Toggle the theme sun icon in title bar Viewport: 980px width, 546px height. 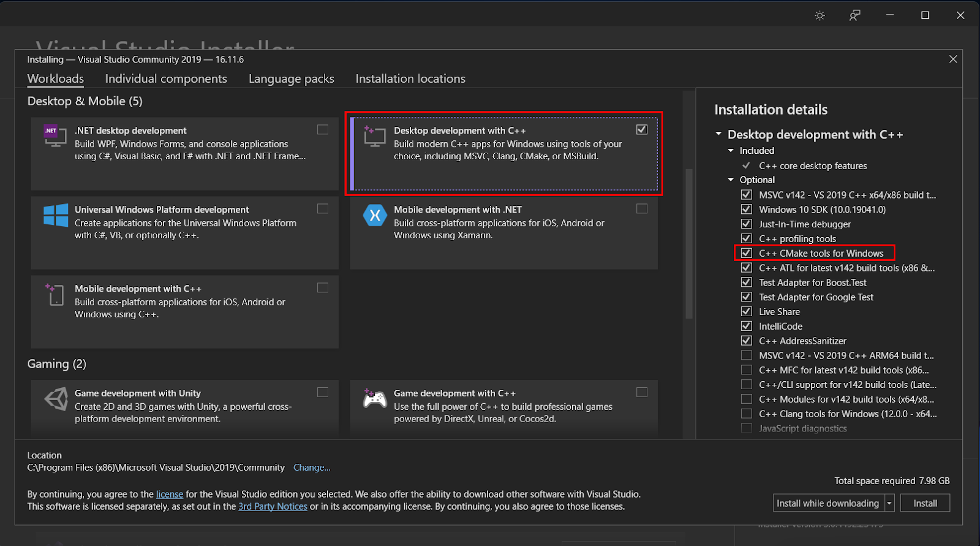[820, 15]
